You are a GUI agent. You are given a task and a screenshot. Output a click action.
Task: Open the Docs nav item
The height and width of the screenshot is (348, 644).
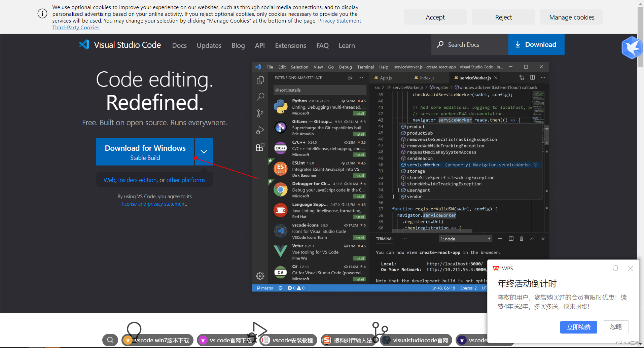tap(179, 45)
